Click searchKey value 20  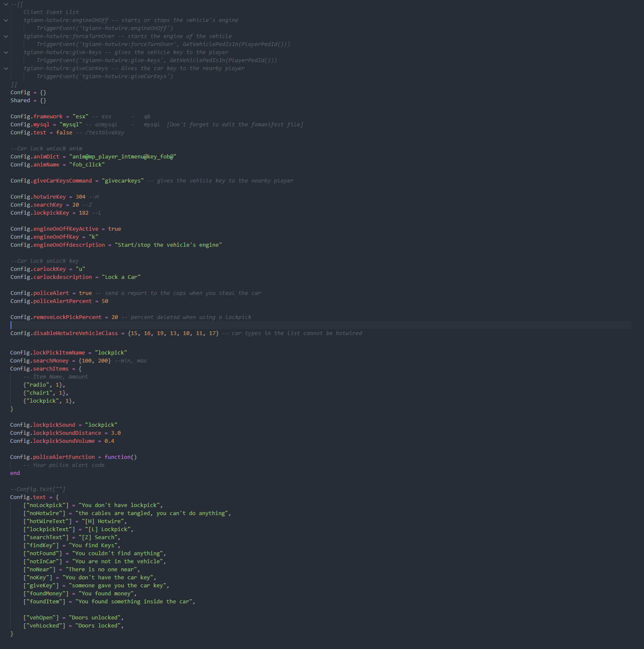tap(76, 205)
